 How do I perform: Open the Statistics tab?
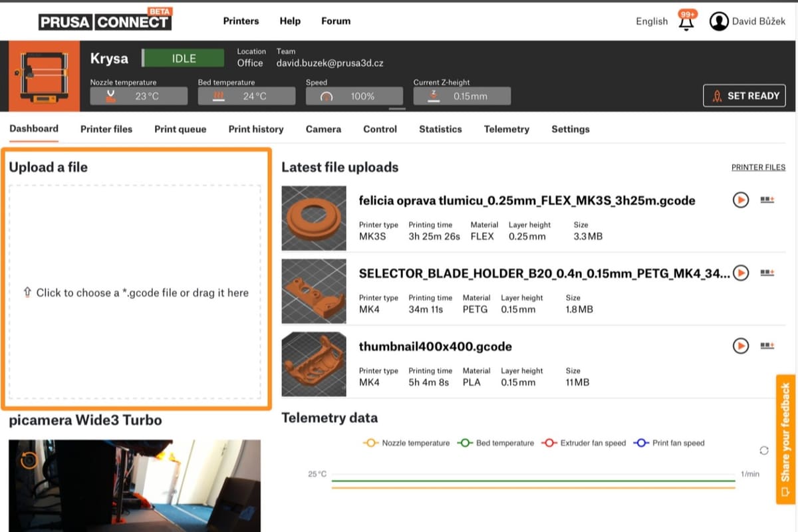point(440,129)
